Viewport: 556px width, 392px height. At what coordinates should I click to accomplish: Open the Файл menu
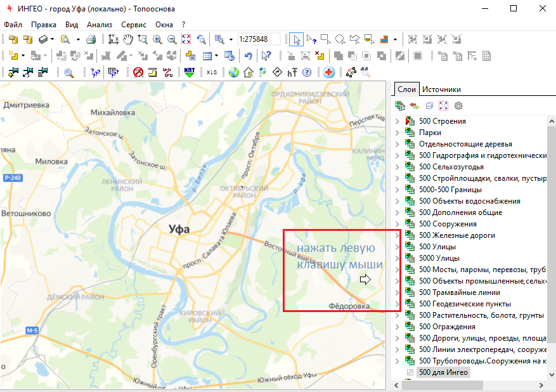tap(13, 25)
